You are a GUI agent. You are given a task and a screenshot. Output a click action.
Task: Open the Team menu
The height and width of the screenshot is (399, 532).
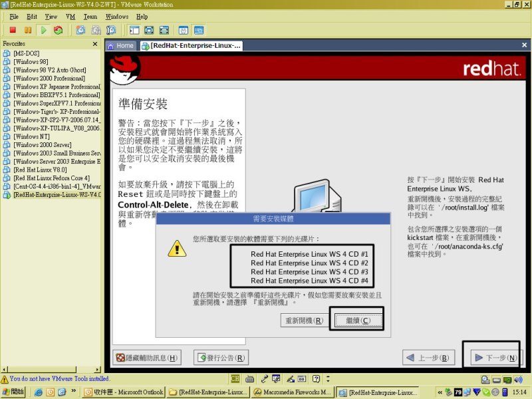click(x=90, y=17)
